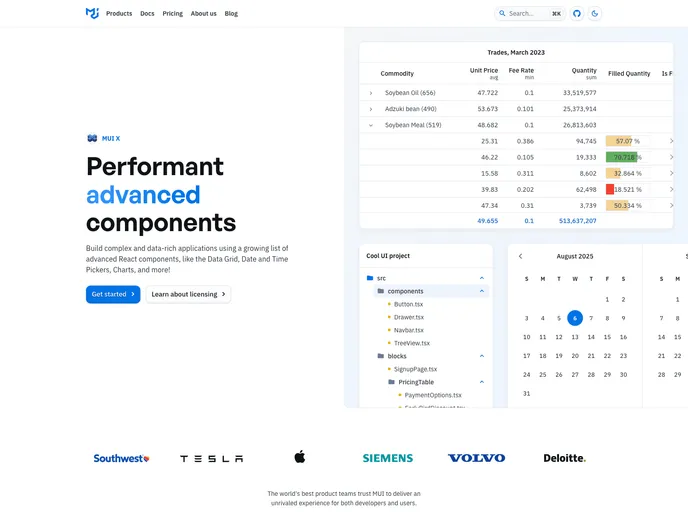
Task: Select SignupPage.tsx in the tree
Action: coord(415,369)
